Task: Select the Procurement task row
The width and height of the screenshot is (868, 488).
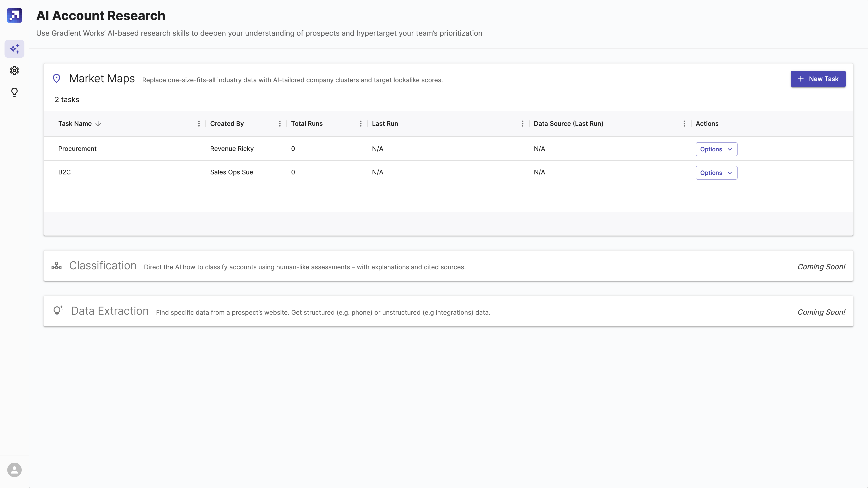Action: tap(77, 148)
